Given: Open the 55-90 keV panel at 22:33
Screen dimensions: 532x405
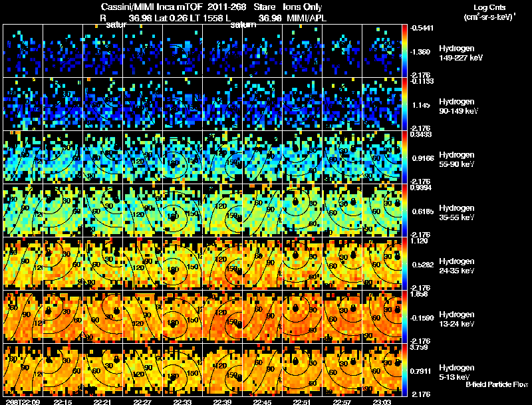Looking at the screenshot, I should pos(182,158).
